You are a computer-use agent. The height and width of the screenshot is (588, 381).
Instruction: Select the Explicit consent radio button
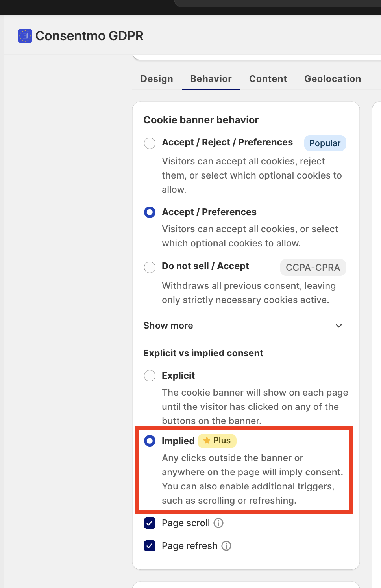[150, 376]
